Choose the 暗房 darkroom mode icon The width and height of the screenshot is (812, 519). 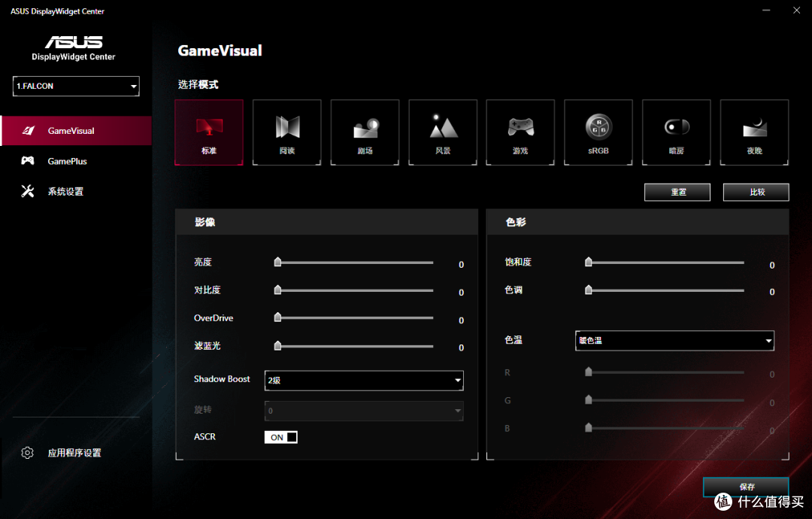677,132
